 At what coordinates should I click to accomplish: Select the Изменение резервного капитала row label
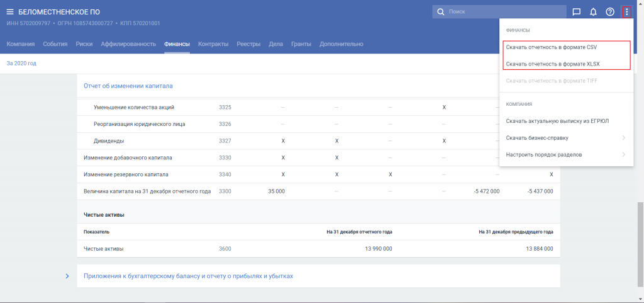click(x=126, y=174)
